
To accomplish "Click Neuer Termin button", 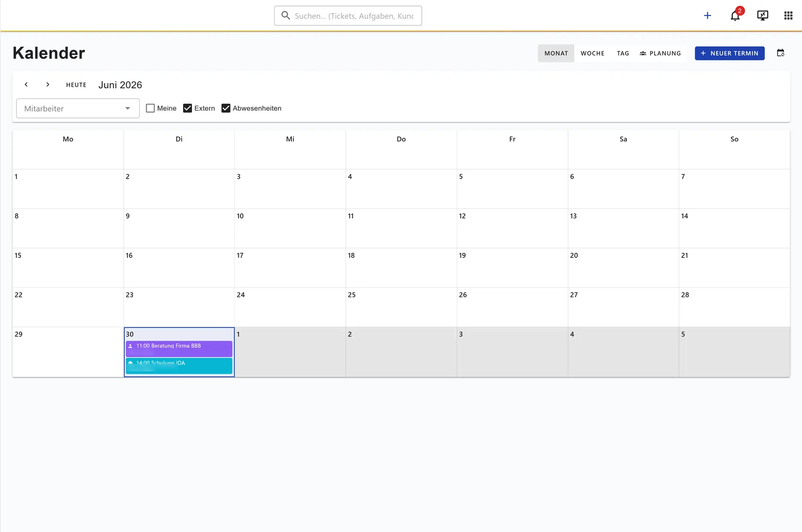I will click(729, 53).
